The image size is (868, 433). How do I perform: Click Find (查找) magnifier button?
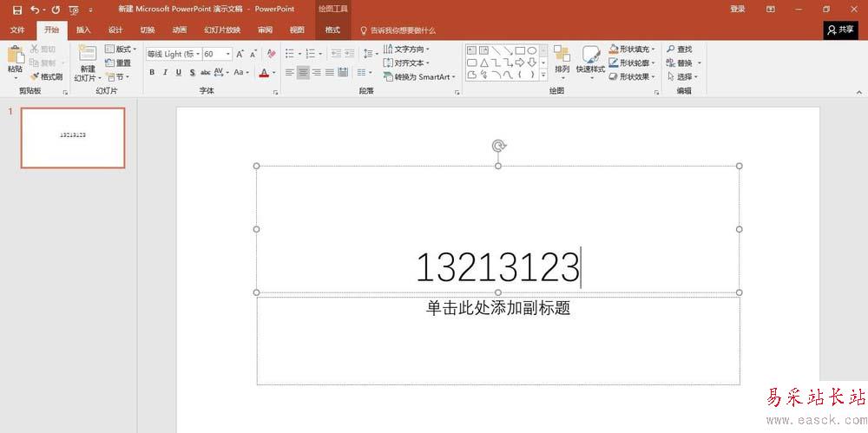pos(680,49)
